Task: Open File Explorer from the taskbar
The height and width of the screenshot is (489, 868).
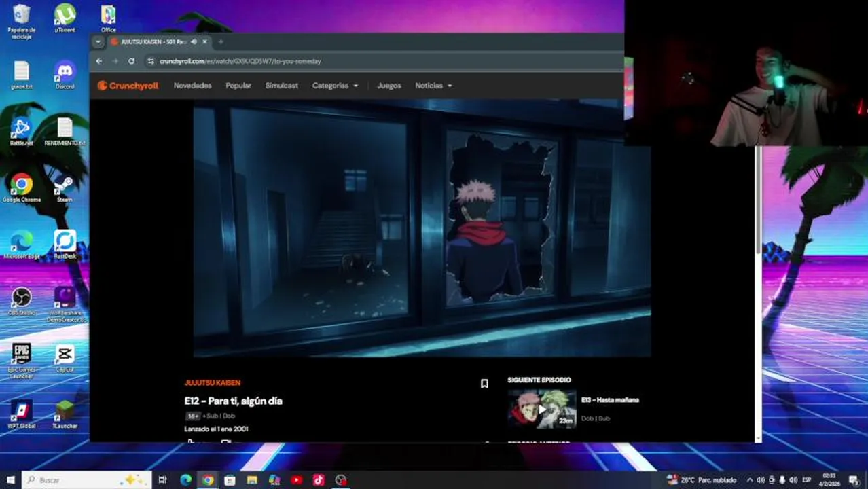Action: tap(252, 480)
